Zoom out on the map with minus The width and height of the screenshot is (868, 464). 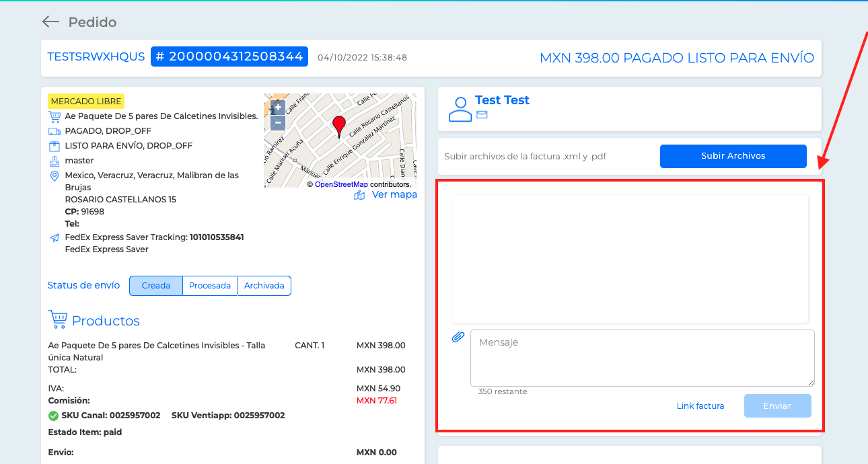pyautogui.click(x=278, y=123)
